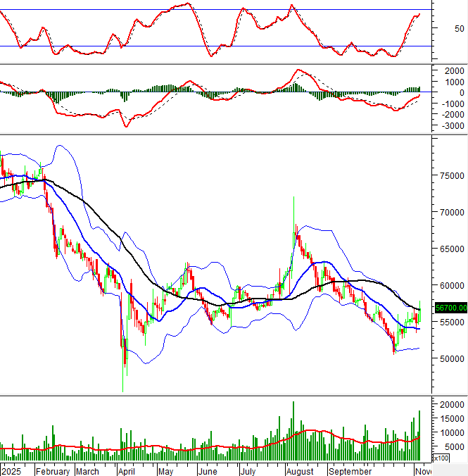Click the August label on time axis
This screenshot has width=468, height=476.
pyautogui.click(x=300, y=472)
